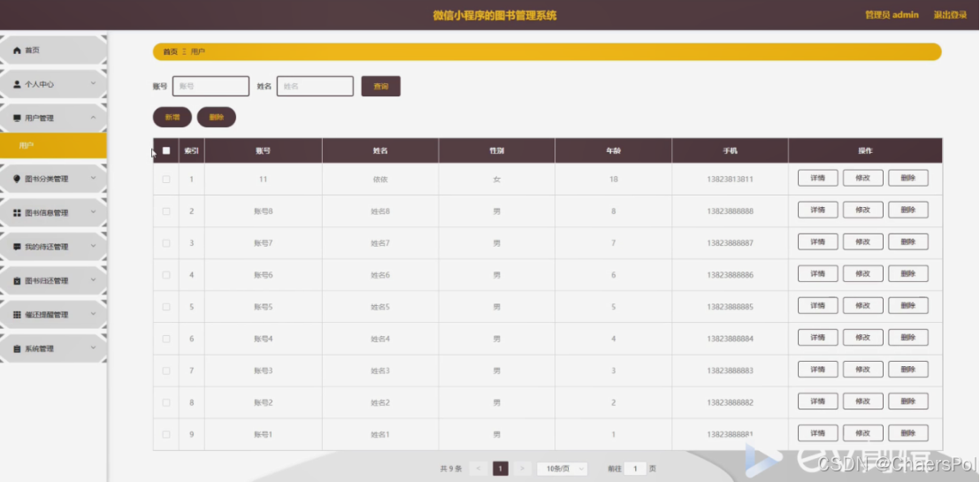Select the 用户 submenu item
The image size is (980, 482).
(53, 146)
